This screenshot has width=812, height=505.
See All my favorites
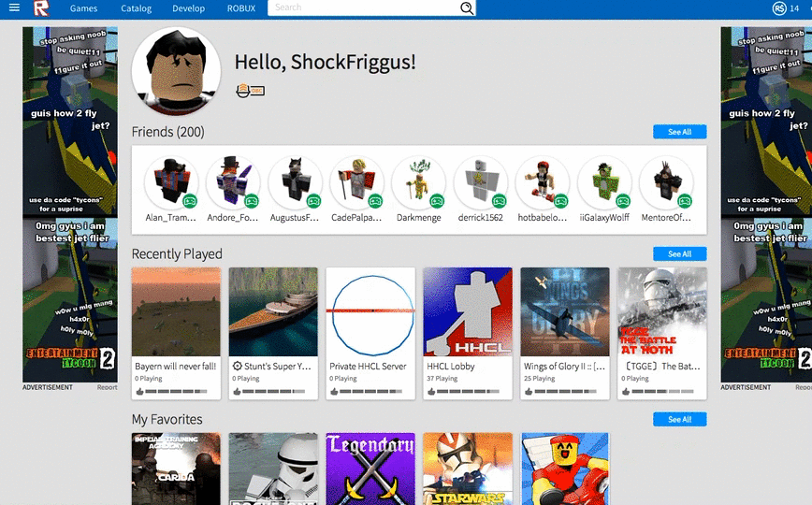tap(679, 419)
